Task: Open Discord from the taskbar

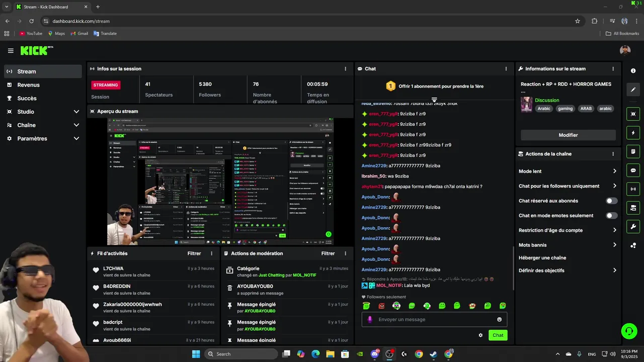Action: pyautogui.click(x=374, y=354)
